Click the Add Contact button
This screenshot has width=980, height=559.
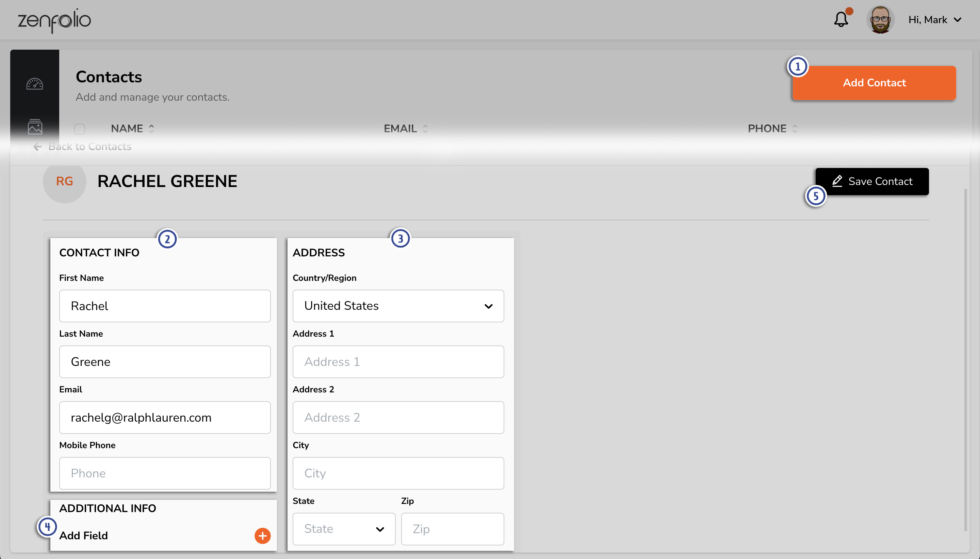tap(874, 82)
